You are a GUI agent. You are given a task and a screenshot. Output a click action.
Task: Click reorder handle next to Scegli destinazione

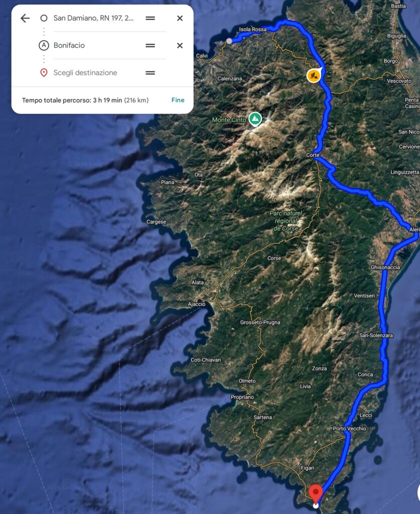coord(151,73)
